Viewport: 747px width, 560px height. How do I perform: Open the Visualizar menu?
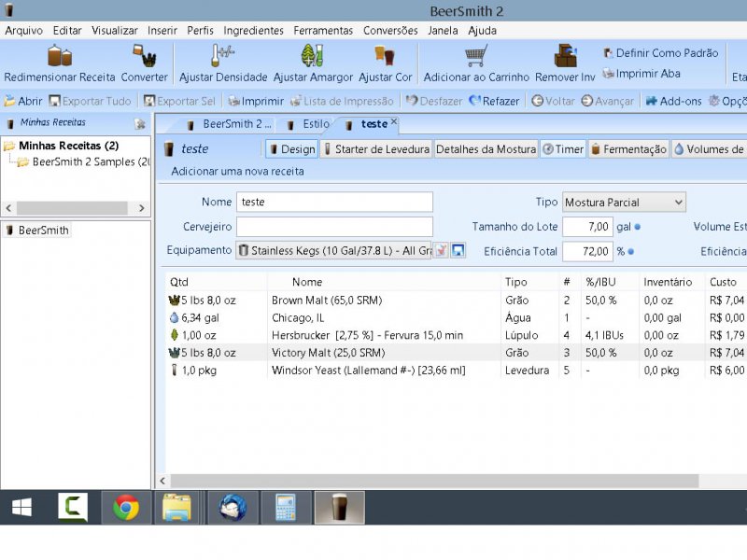point(115,31)
